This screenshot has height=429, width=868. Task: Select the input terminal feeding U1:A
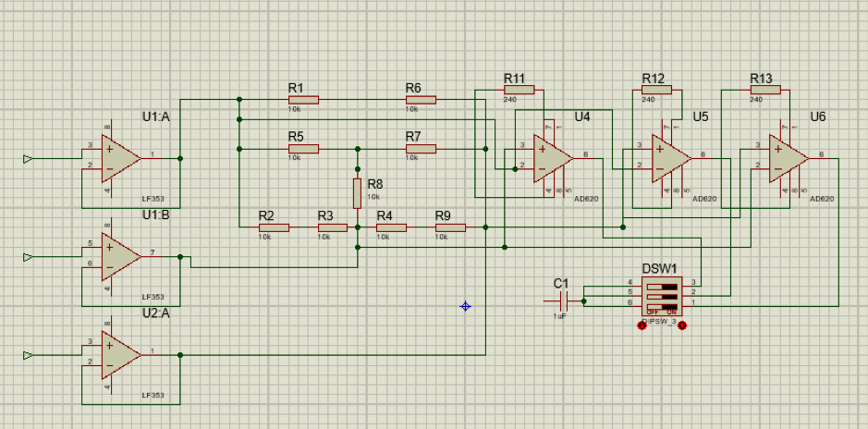pyautogui.click(x=29, y=159)
